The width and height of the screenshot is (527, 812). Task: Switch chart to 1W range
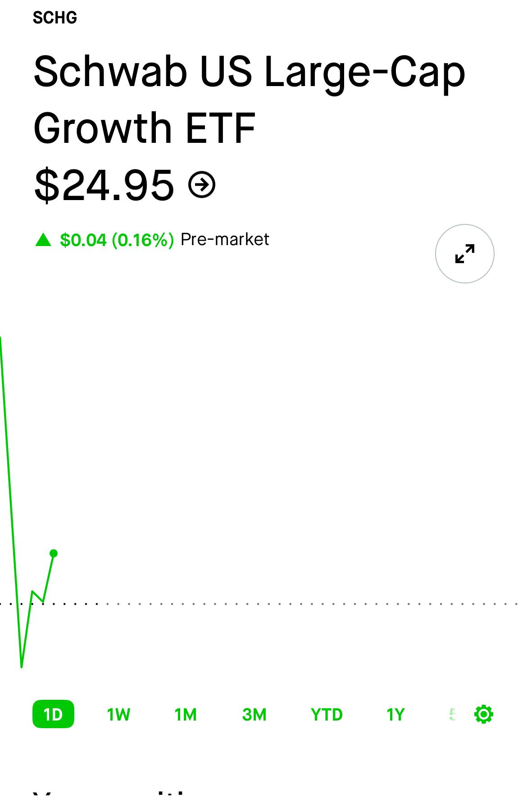click(x=118, y=715)
